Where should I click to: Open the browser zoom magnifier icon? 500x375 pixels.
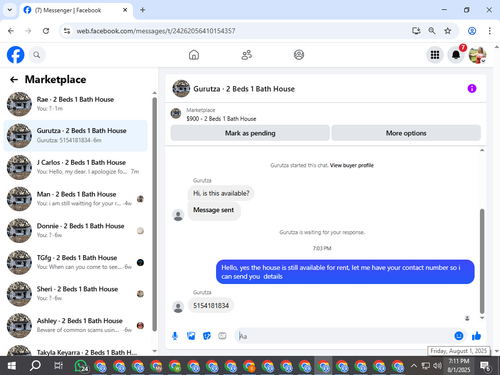[x=432, y=31]
